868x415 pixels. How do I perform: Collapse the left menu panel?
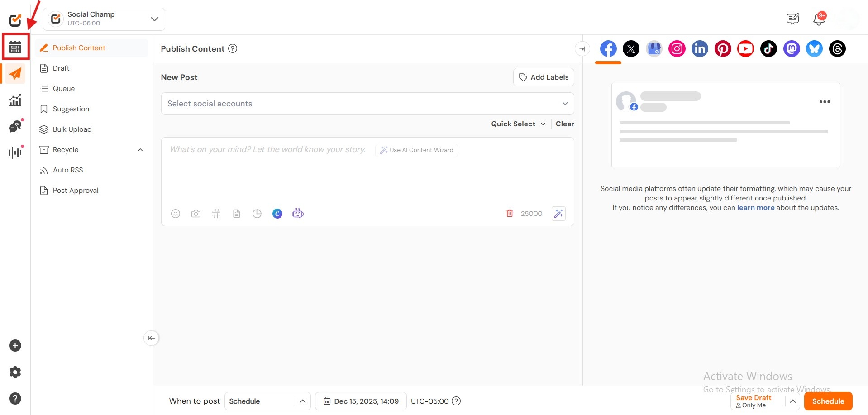pos(151,338)
